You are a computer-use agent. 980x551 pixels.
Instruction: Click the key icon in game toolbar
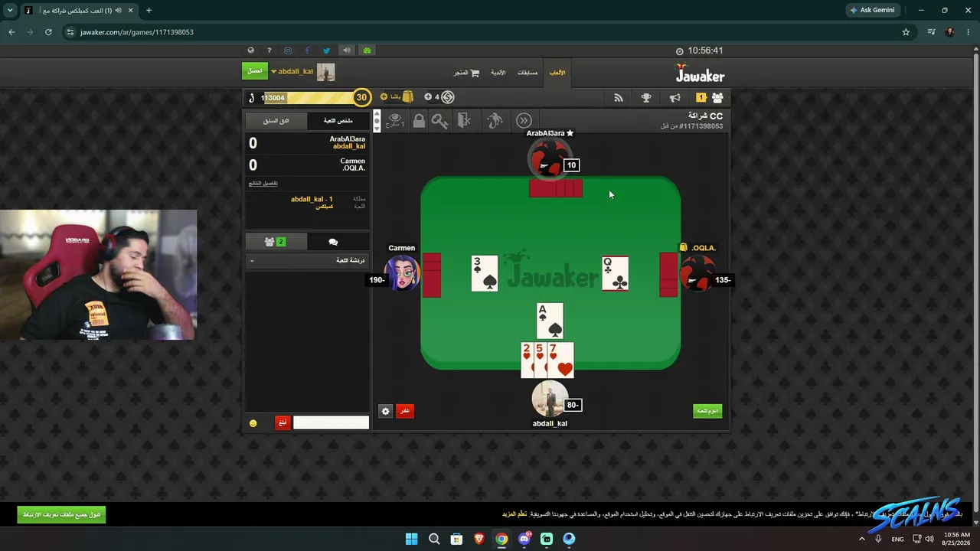tap(439, 120)
